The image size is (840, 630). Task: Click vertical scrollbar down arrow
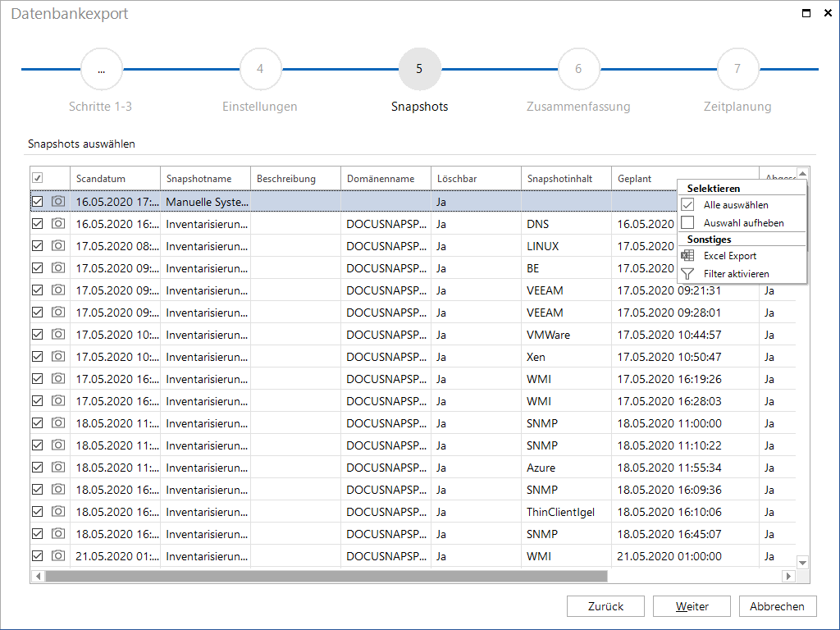[x=802, y=563]
